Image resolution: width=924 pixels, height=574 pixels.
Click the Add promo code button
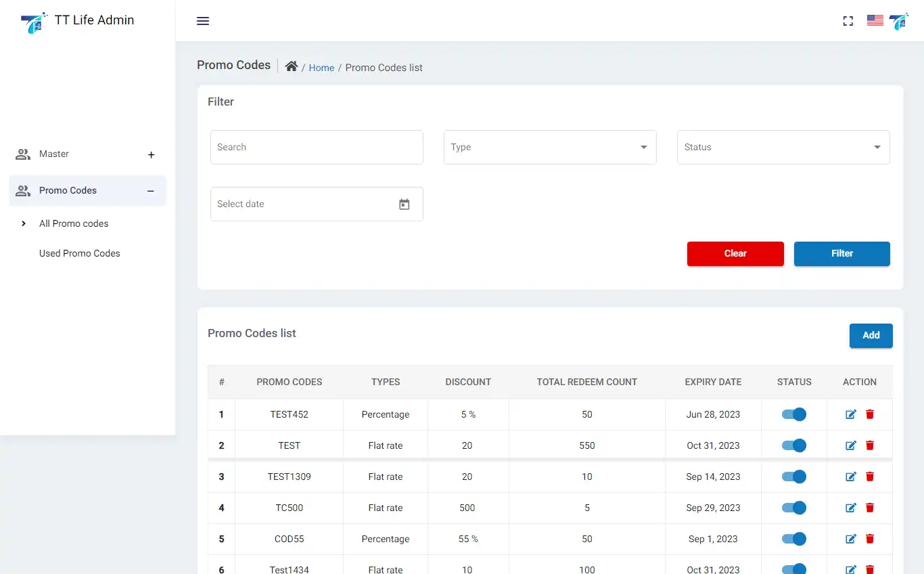[871, 336]
